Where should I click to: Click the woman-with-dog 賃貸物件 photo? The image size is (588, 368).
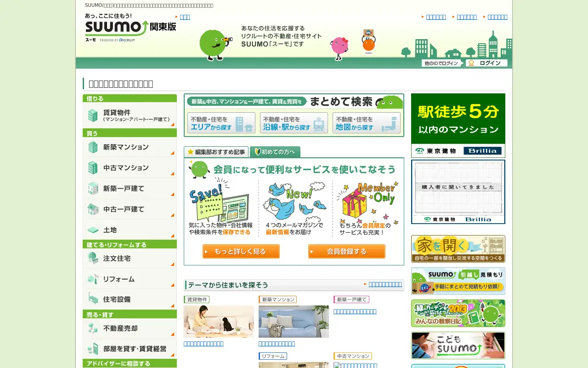(219, 322)
